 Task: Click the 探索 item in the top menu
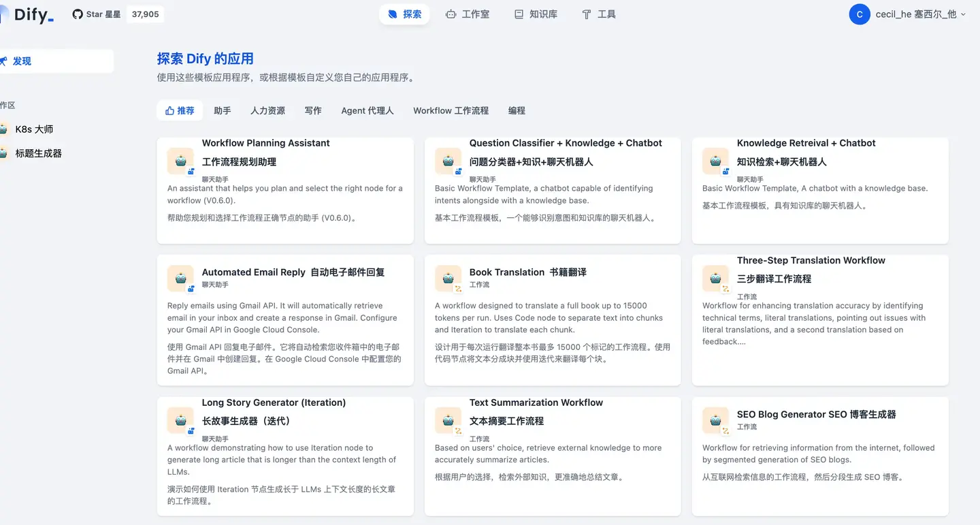tap(404, 14)
